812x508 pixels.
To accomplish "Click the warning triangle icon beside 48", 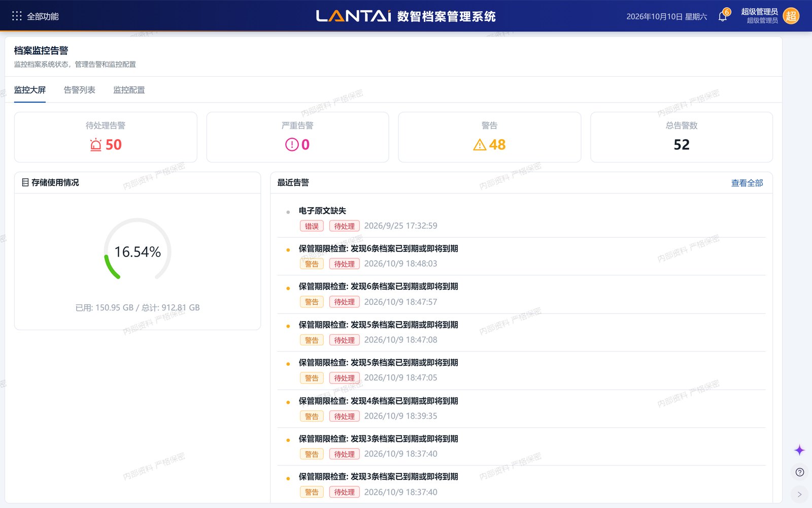I will (x=480, y=145).
